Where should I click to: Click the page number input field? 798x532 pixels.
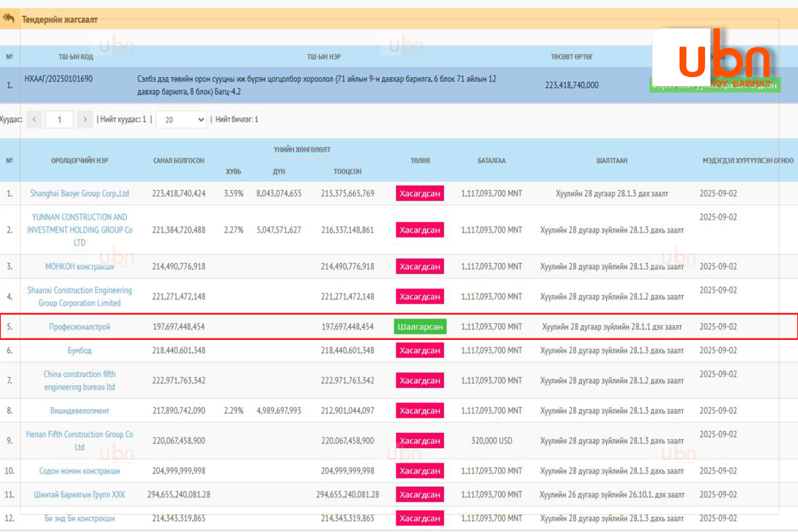click(x=60, y=120)
